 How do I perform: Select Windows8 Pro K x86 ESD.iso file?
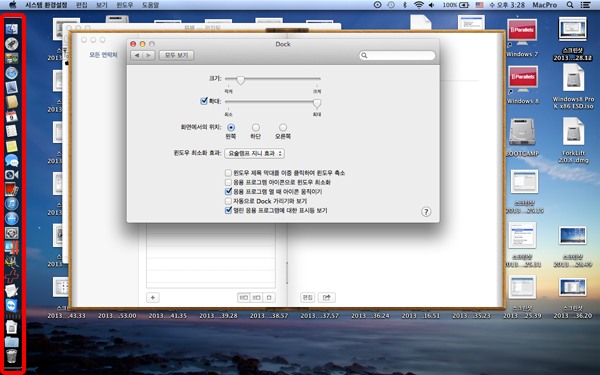573,77
